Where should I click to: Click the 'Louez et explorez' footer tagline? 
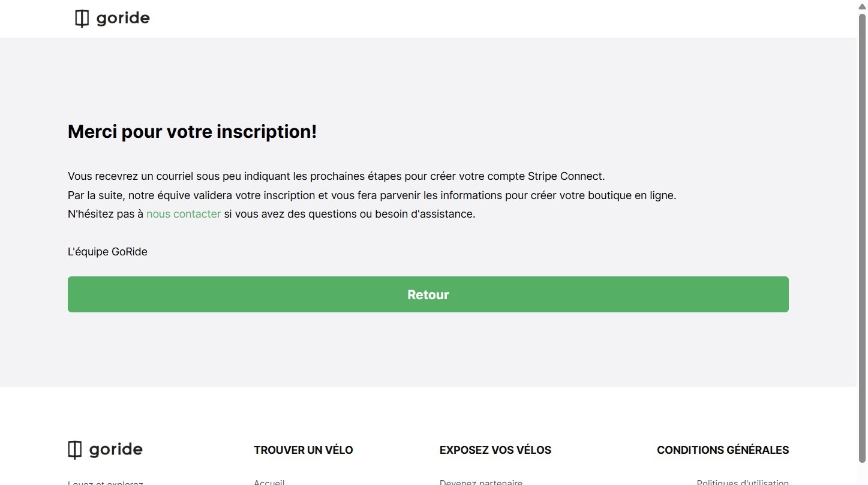(106, 483)
